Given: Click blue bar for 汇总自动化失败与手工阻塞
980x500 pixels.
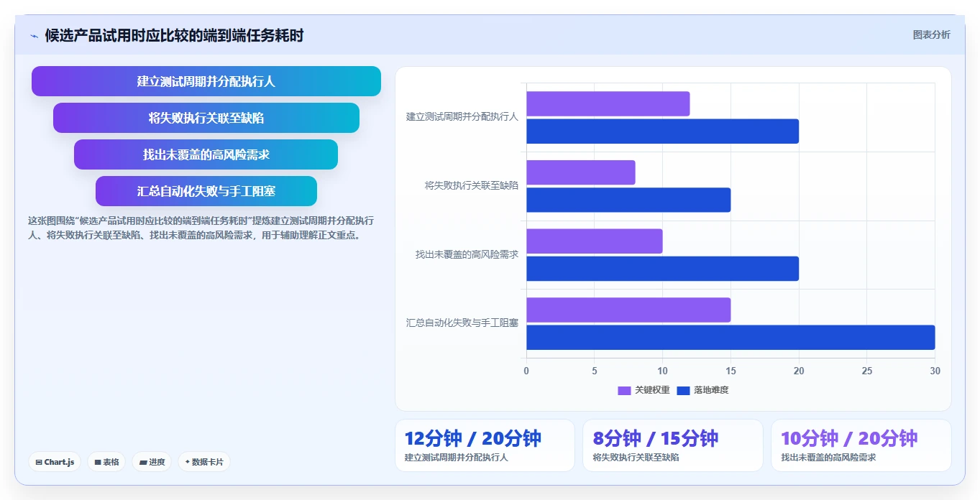Looking at the screenshot, I should [731, 337].
